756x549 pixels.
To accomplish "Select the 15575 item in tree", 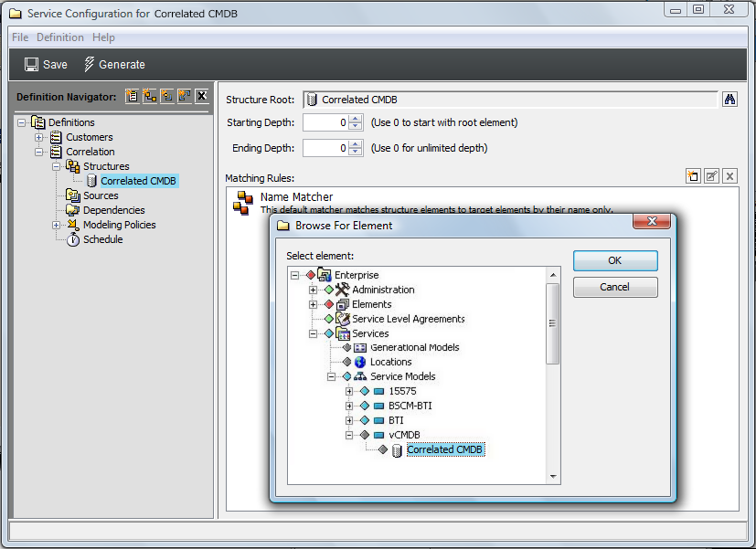I will click(402, 391).
